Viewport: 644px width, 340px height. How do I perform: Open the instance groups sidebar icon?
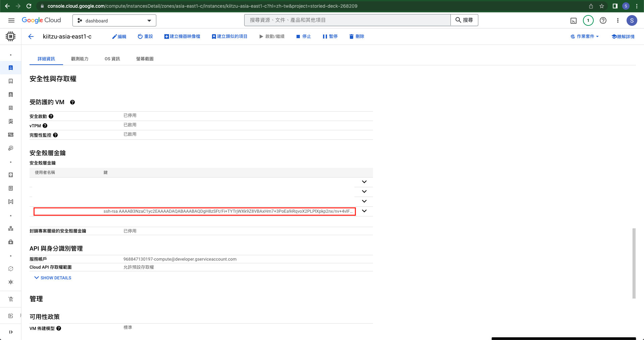pos(11,228)
